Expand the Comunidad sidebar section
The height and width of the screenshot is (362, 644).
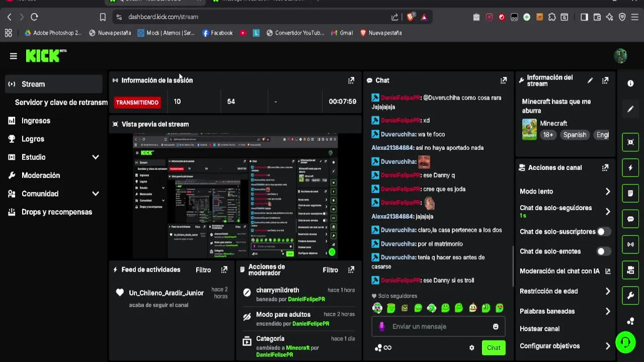(x=96, y=194)
